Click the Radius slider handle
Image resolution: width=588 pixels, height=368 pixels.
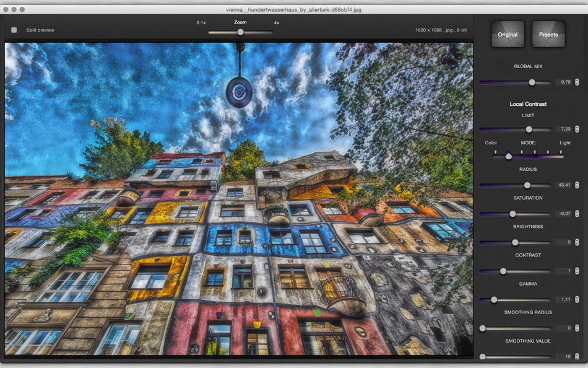[527, 185]
